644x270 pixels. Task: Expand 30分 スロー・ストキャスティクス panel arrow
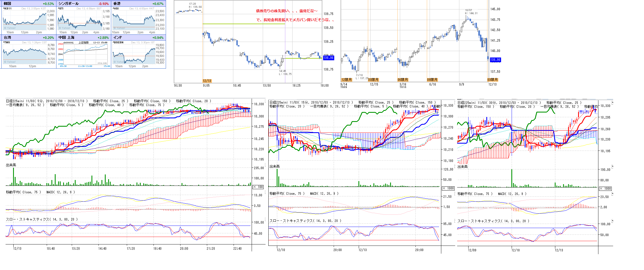[x=612, y=221]
